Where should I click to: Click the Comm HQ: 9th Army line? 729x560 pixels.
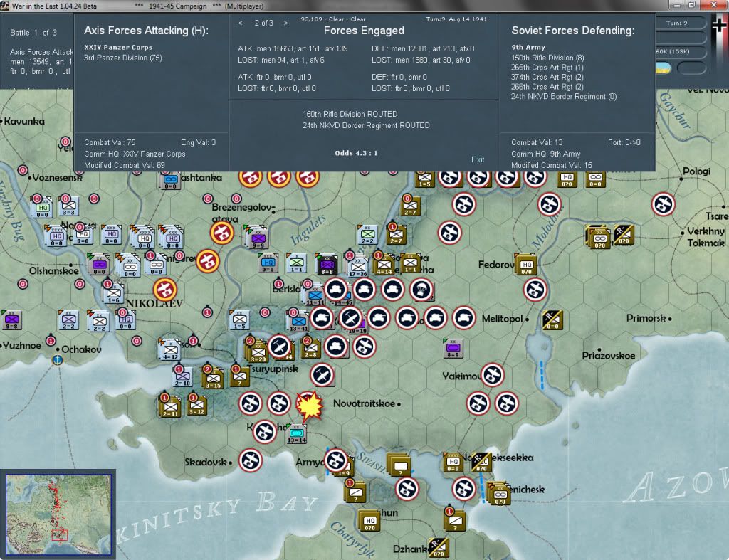click(x=546, y=154)
